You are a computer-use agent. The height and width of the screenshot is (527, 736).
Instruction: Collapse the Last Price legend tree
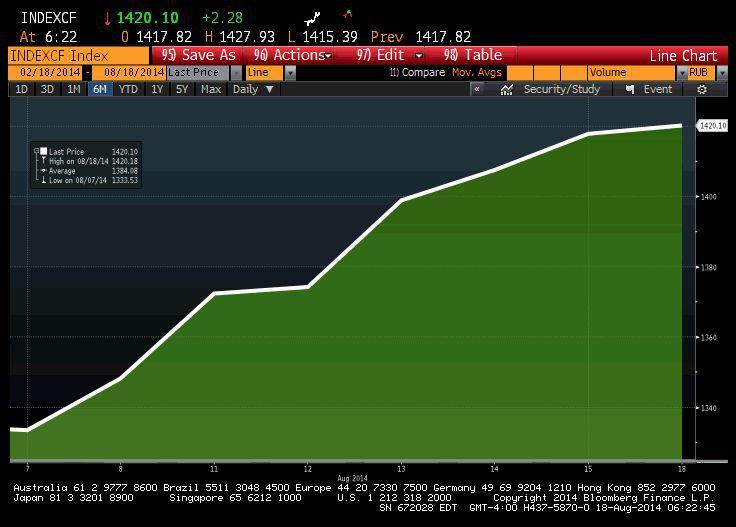(36, 152)
